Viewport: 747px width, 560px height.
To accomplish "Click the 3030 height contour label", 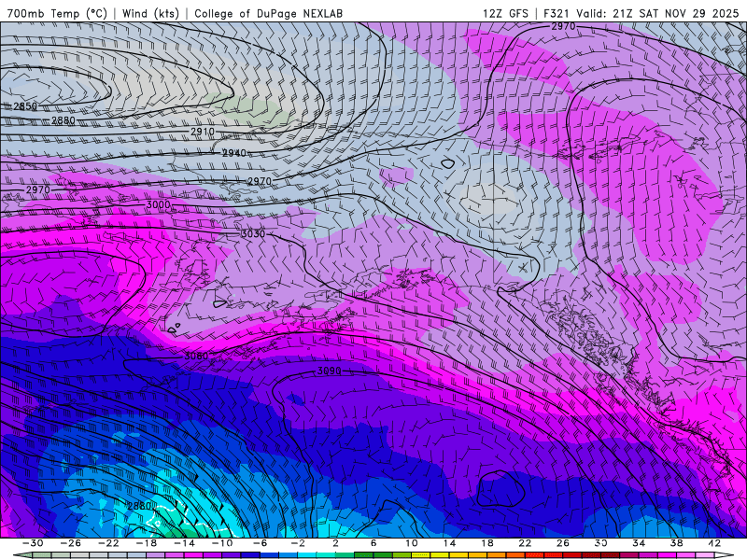I will (x=253, y=234).
